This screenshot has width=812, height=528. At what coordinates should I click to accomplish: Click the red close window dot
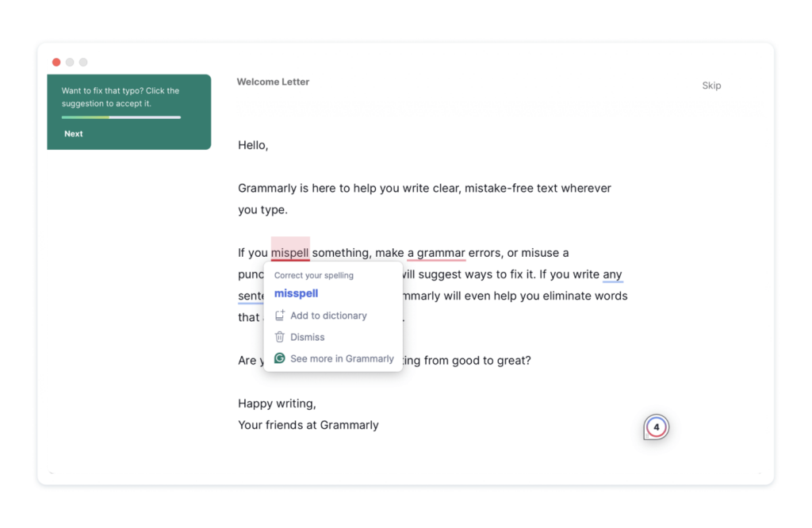(x=56, y=63)
